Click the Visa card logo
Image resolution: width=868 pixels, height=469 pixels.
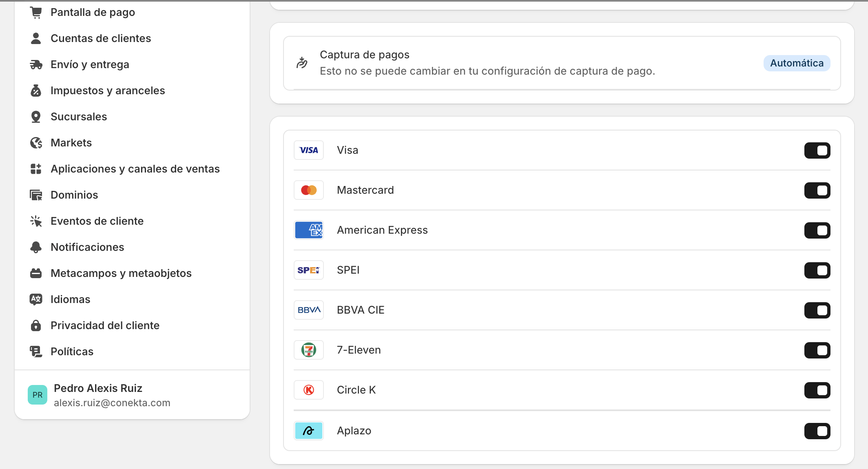pos(309,150)
